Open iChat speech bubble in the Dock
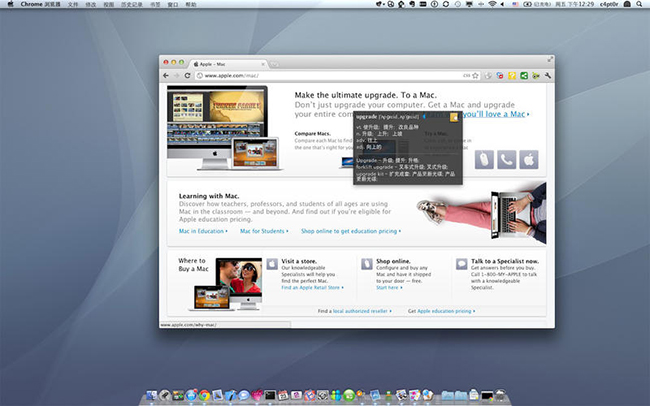Image resolution: width=650 pixels, height=406 pixels. tap(244, 395)
